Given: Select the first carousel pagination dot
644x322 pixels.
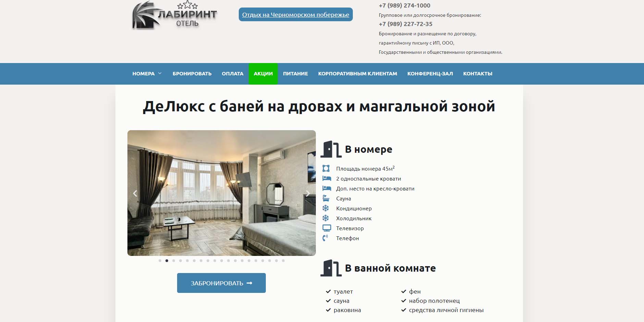Looking at the screenshot, I should [x=160, y=261].
